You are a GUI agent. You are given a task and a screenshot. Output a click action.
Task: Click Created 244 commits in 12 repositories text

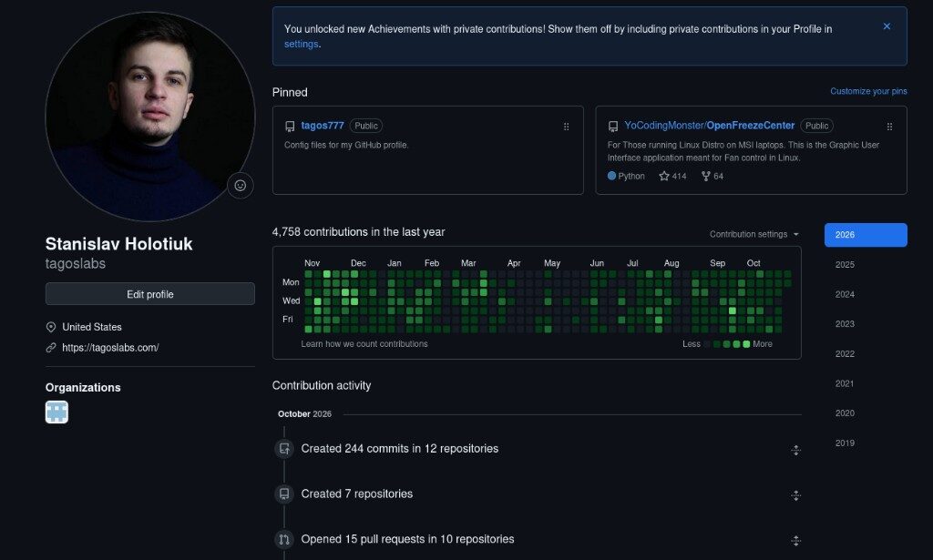click(400, 449)
